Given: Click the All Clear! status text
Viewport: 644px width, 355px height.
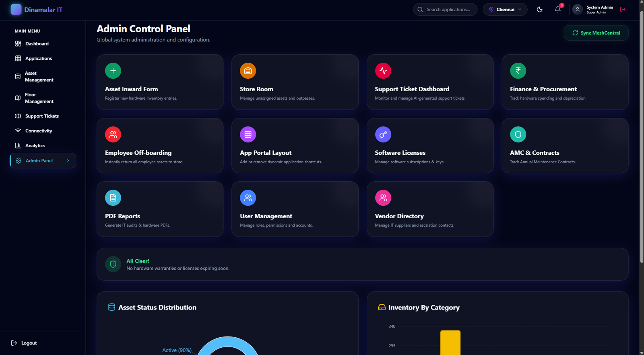Looking at the screenshot, I should [x=138, y=261].
